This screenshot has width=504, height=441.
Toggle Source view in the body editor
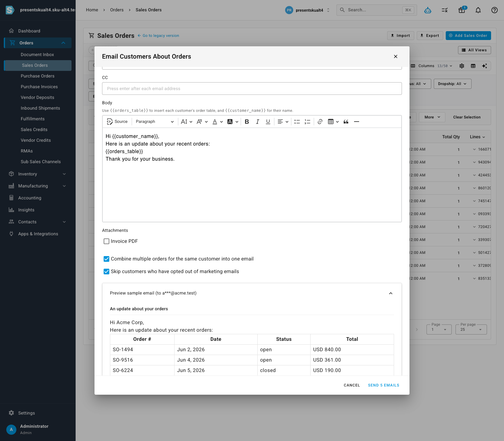[x=117, y=122]
